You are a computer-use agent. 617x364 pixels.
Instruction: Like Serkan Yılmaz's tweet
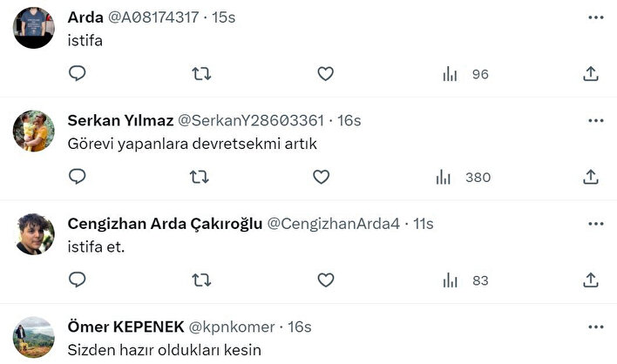pos(321,178)
